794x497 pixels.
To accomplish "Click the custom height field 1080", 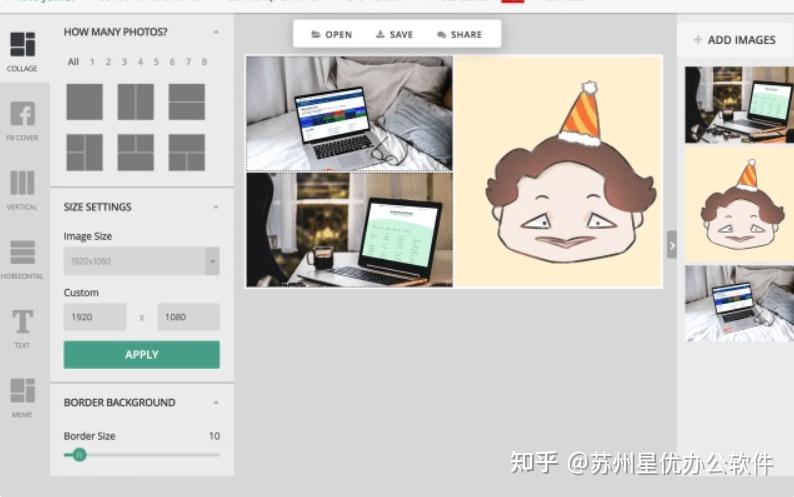I will (188, 317).
